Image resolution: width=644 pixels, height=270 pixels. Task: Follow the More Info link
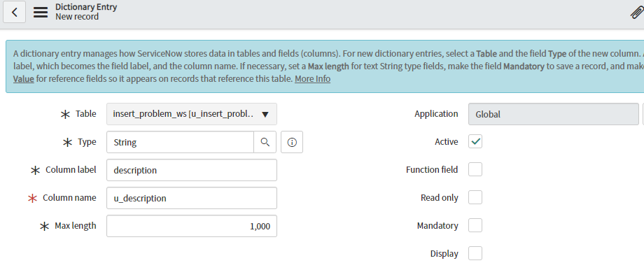(313, 78)
